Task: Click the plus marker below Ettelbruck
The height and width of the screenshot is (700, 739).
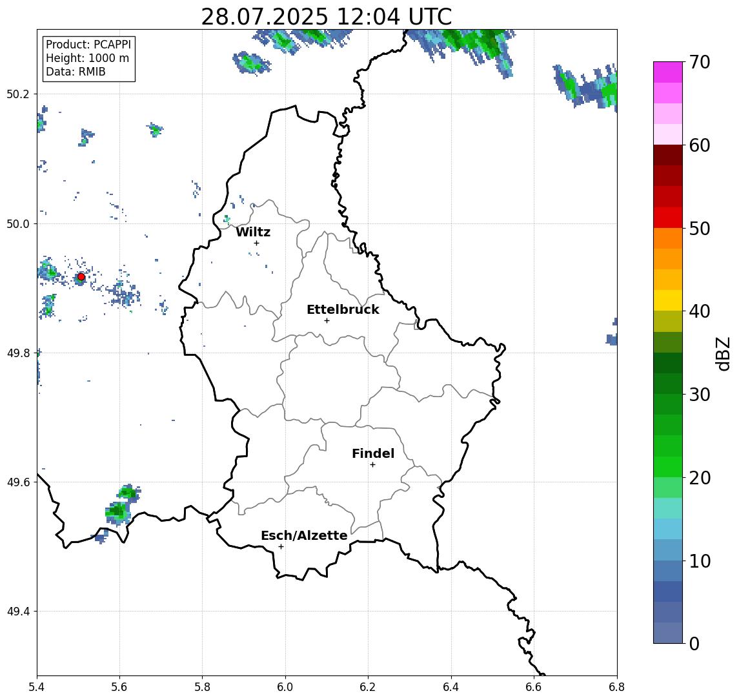Action: click(327, 321)
